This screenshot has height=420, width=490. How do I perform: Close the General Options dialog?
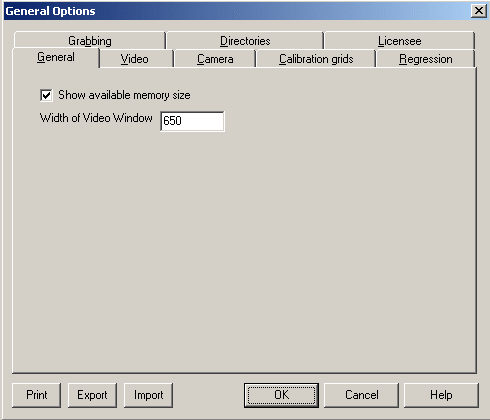pos(479,11)
